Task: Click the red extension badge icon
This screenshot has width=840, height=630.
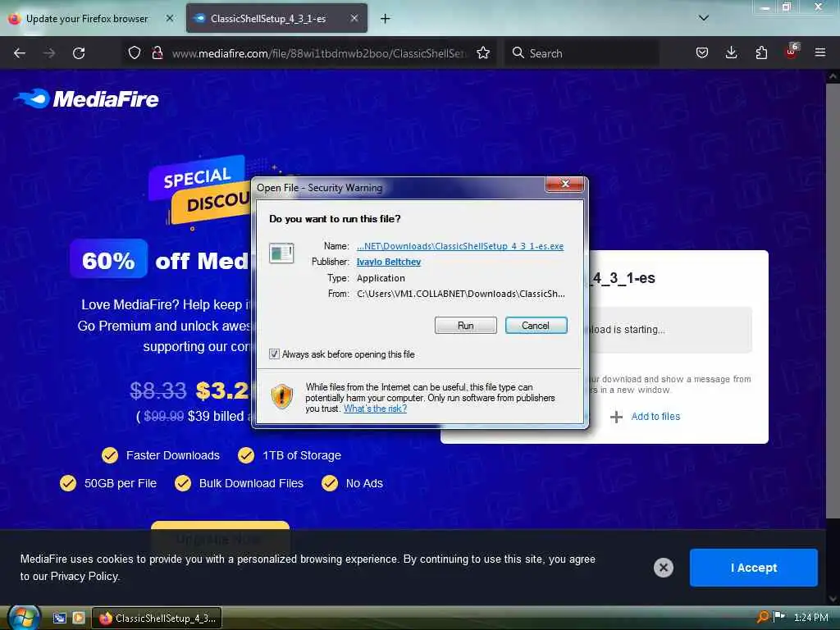Action: [x=792, y=52]
